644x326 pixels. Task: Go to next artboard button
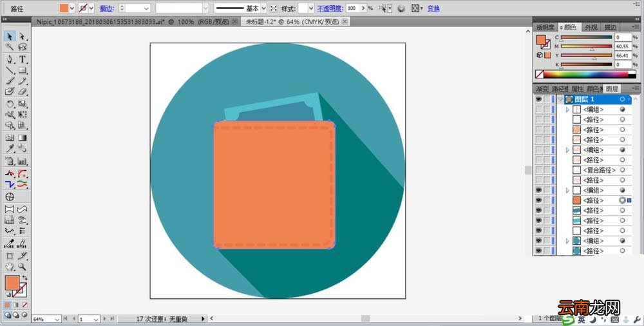[104, 319]
